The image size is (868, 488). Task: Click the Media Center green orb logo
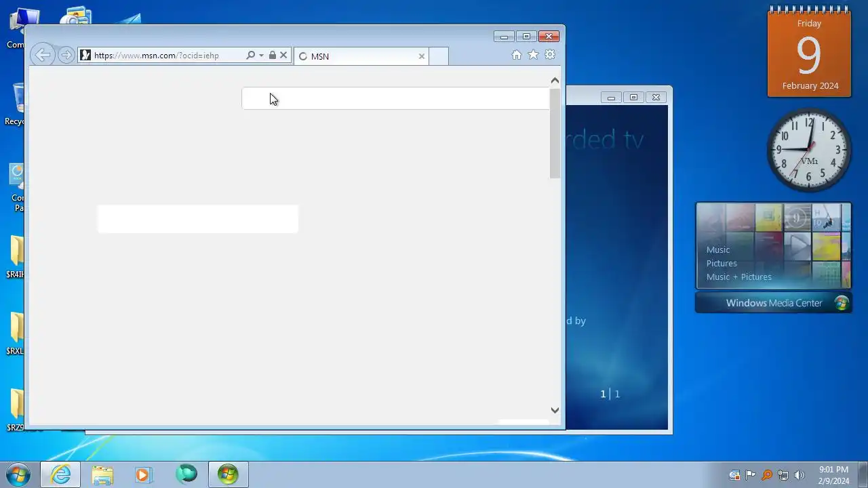tap(842, 303)
